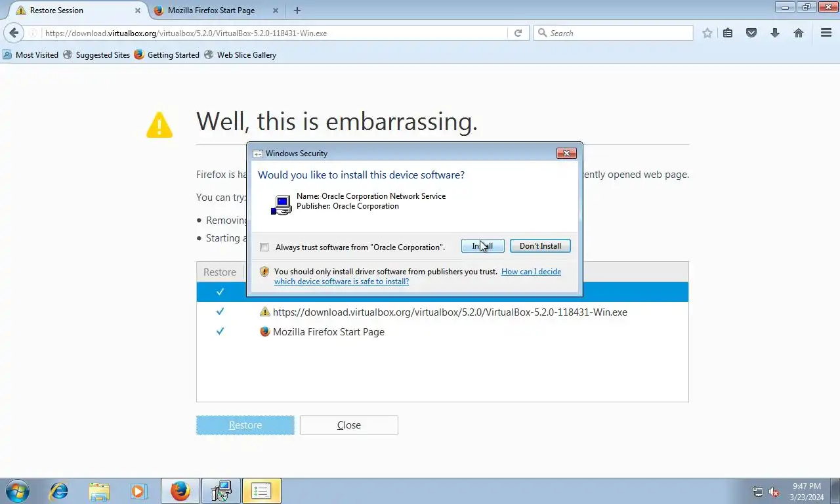
Task: Open Firefox hamburger menu
Action: [826, 33]
